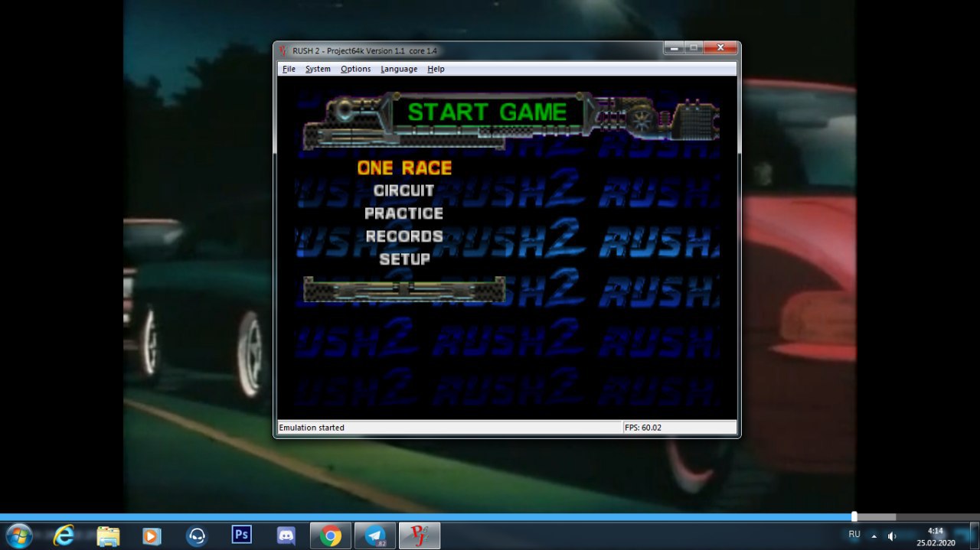980x550 pixels.
Task: Open the headset app taskbar icon
Action: tap(197, 535)
